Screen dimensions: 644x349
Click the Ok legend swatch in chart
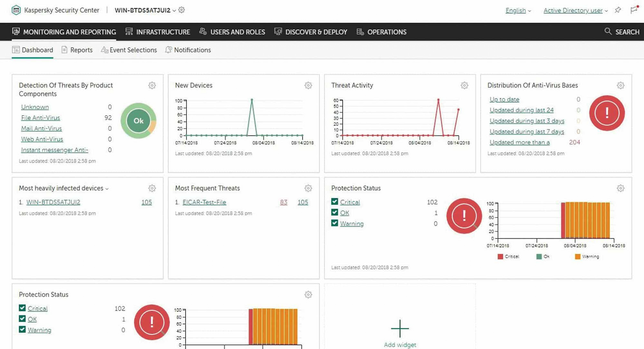[539, 257]
